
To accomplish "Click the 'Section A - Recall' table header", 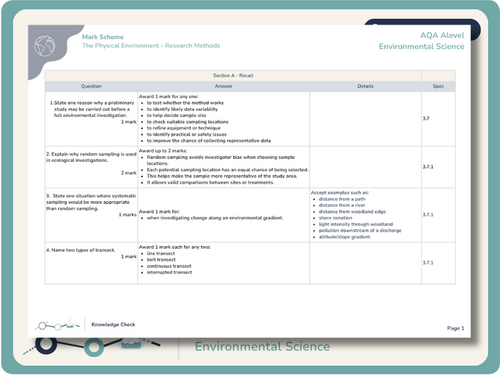I will (x=233, y=76).
